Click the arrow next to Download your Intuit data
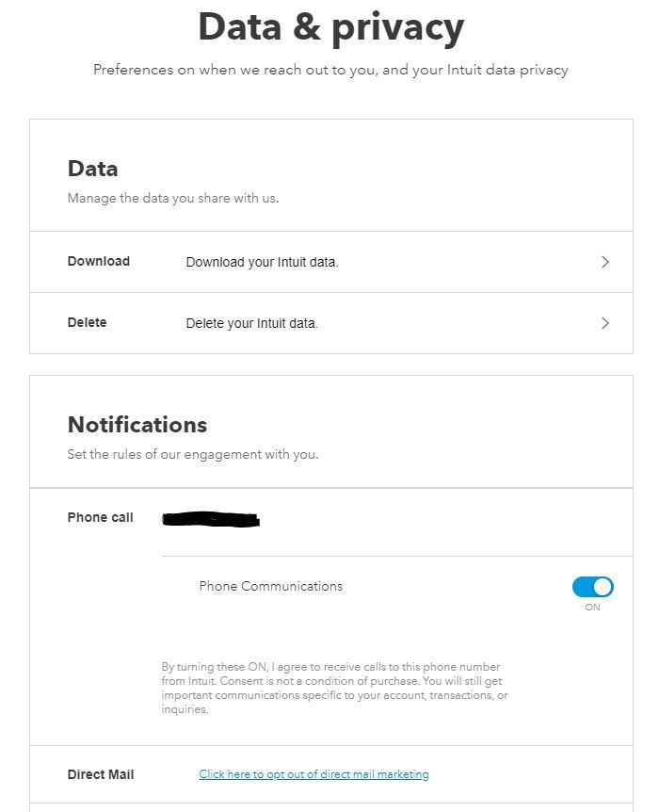The height and width of the screenshot is (812, 659). [x=605, y=262]
